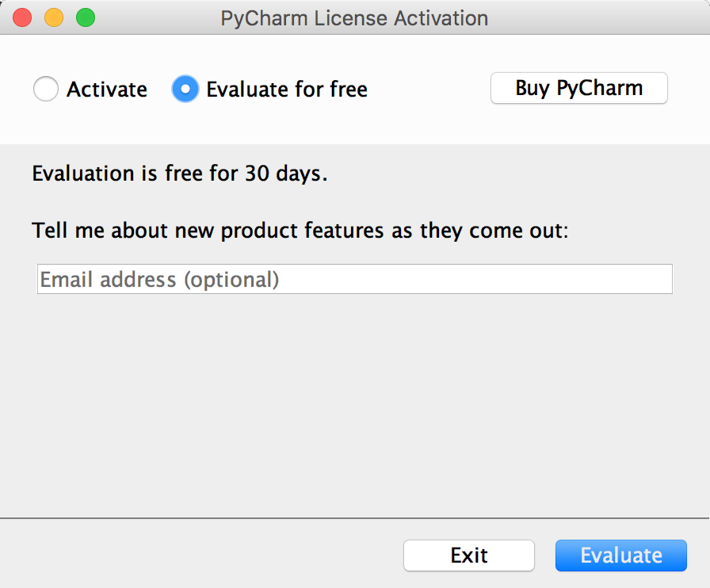
Task: Click the empty title bar right of the title
Action: click(x=602, y=17)
